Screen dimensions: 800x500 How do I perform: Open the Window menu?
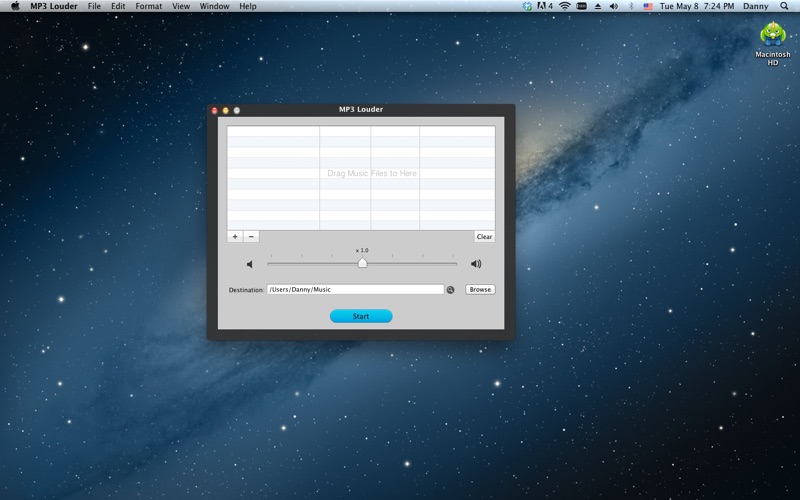click(214, 6)
